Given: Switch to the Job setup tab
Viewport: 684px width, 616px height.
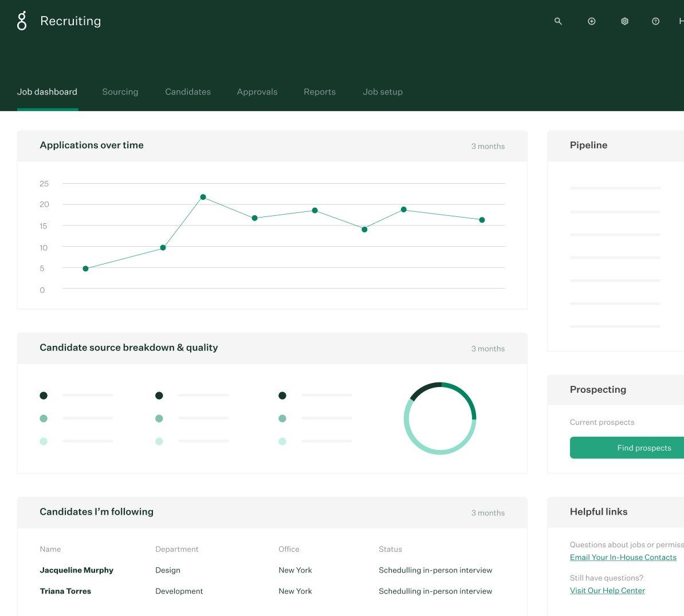Looking at the screenshot, I should pos(383,92).
